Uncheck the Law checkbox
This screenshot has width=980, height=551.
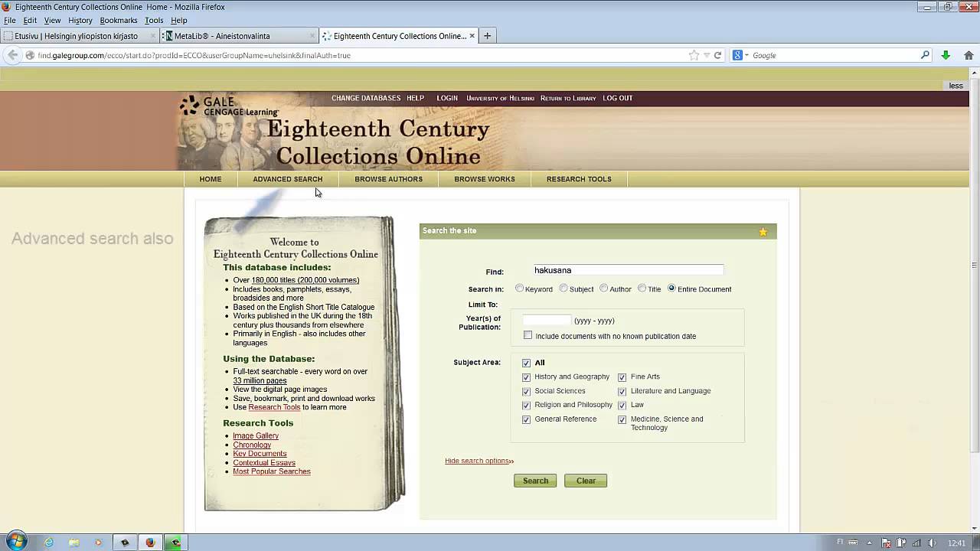tap(622, 406)
